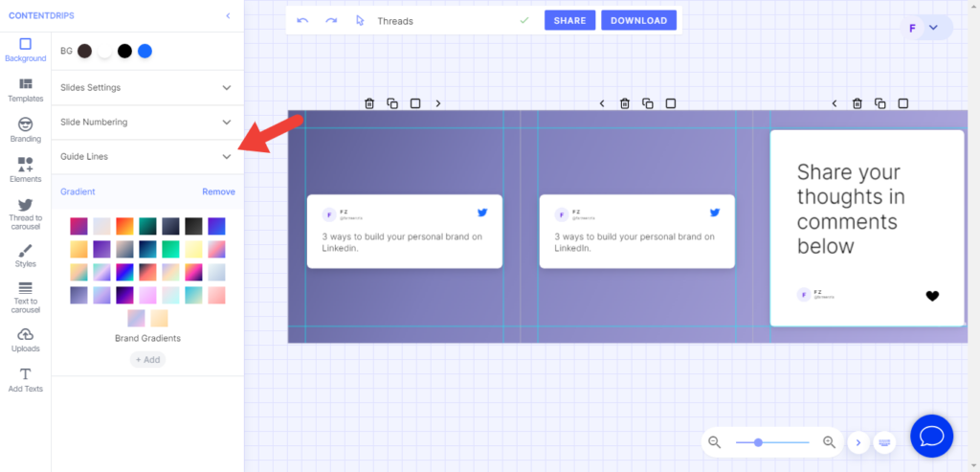Open the chat support bubble
The height and width of the screenshot is (472, 980).
point(932,437)
